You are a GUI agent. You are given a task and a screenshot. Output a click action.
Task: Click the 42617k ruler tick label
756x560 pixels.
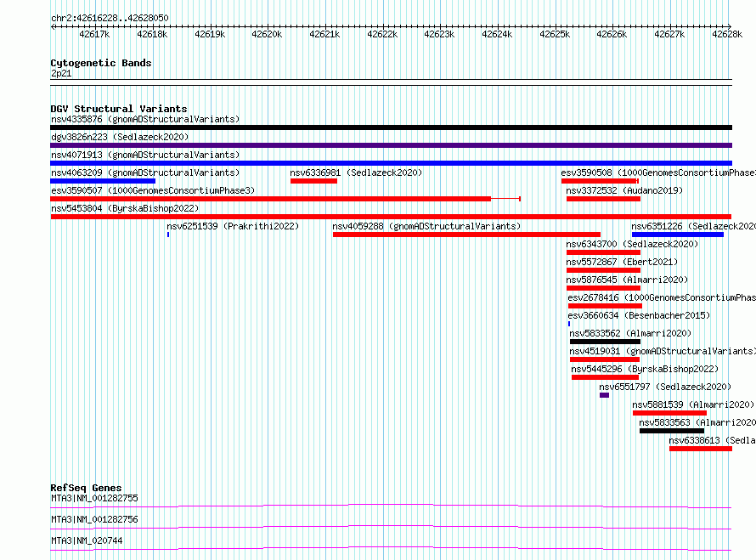tap(94, 34)
